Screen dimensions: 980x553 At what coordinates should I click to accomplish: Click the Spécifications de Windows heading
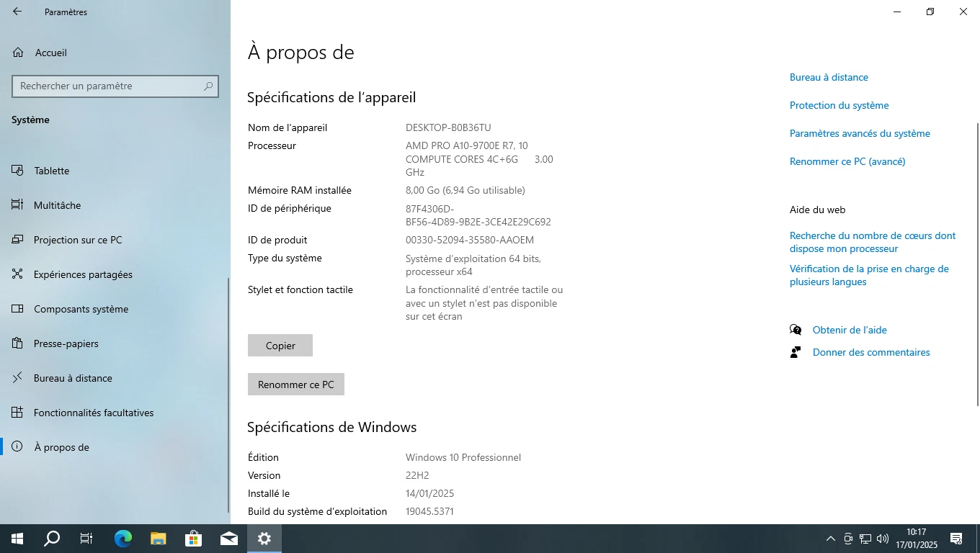pyautogui.click(x=332, y=427)
